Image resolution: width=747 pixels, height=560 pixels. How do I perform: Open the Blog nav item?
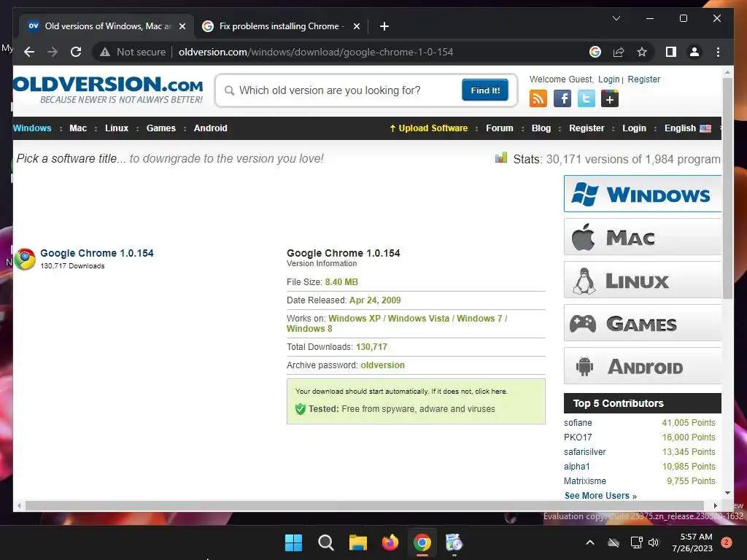click(x=541, y=128)
